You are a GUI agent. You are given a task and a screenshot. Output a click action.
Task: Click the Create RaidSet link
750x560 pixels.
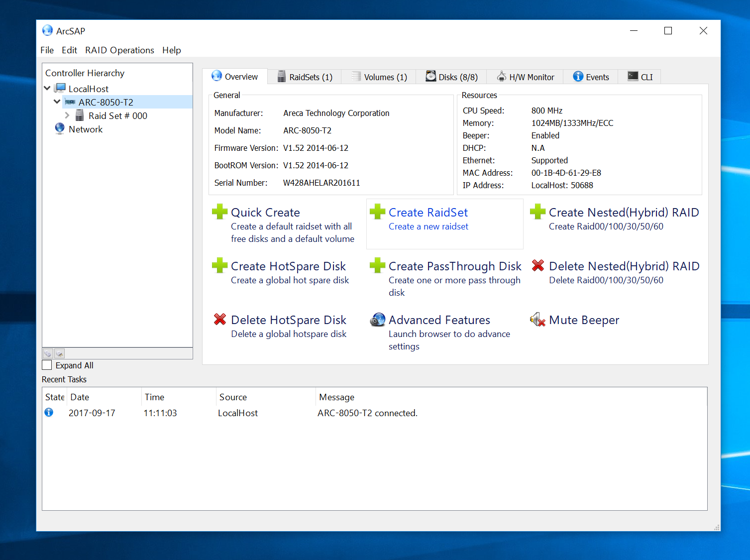pyautogui.click(x=428, y=213)
